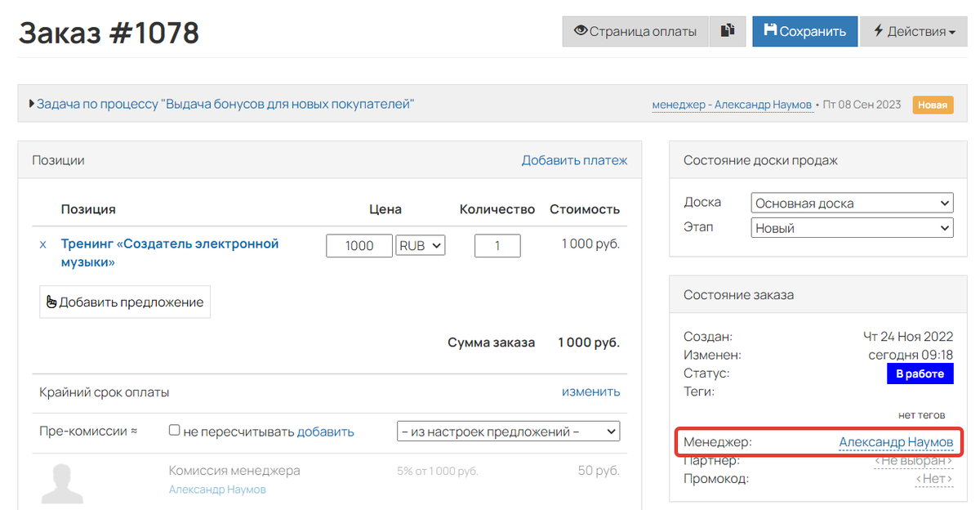This screenshot has height=510, width=980.
Task: Remove position using the x icon
Action: (43, 244)
